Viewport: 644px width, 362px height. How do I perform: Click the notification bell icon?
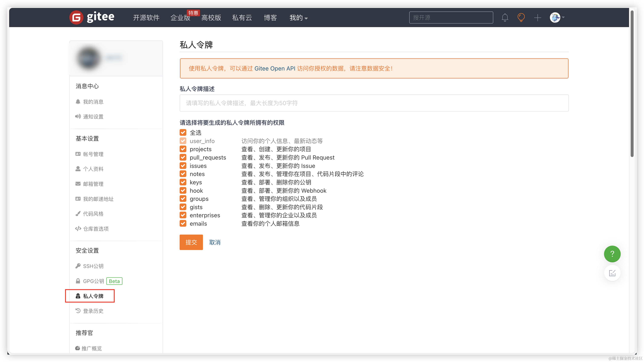point(505,17)
